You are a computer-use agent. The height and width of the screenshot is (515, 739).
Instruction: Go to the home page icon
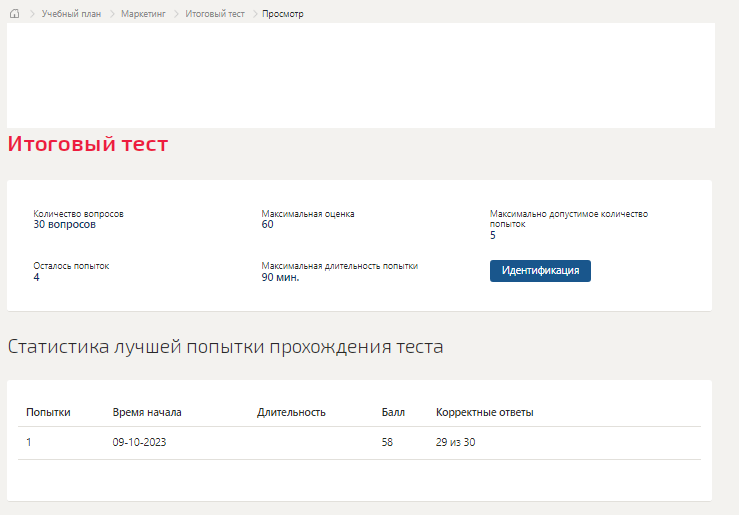pos(15,14)
